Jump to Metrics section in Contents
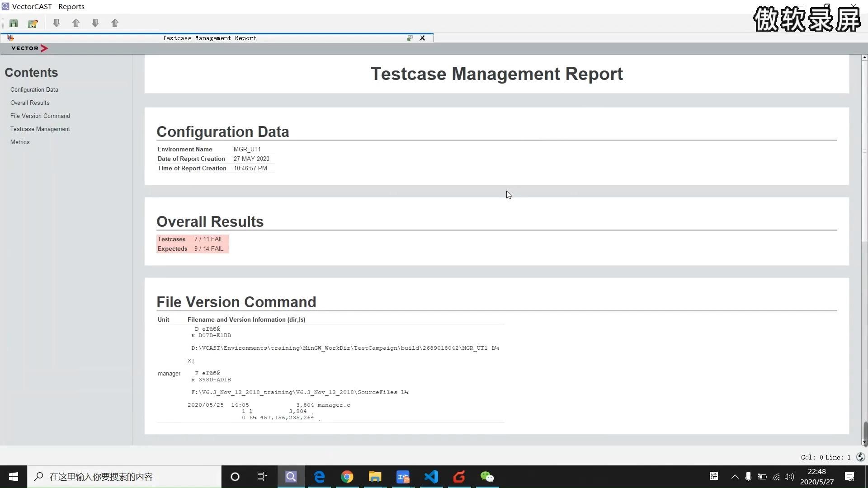The width and height of the screenshot is (868, 488). coord(20,142)
